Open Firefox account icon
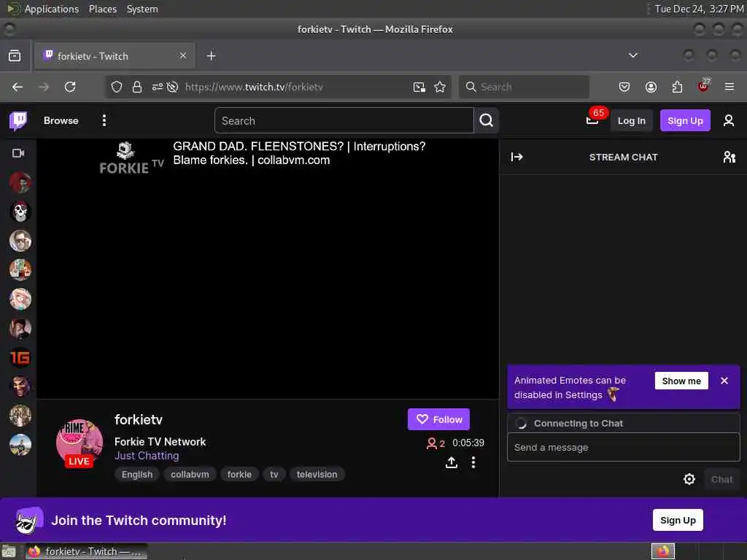This screenshot has height=560, width=747. pos(651,87)
